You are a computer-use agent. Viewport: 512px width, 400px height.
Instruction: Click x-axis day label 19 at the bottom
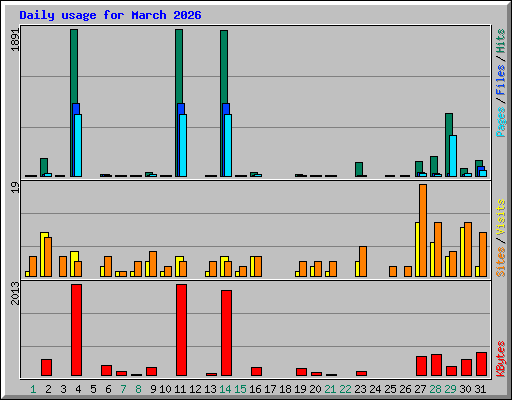300,389
